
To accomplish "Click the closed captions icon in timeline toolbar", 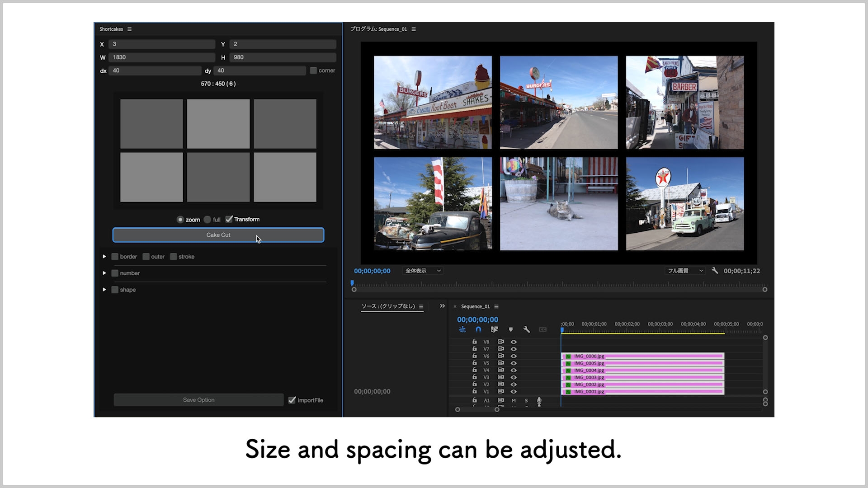I will coord(542,329).
